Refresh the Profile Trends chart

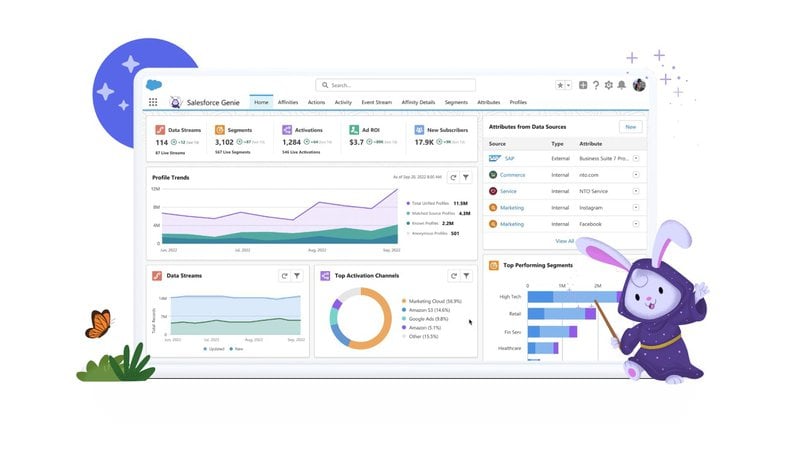tap(453, 177)
